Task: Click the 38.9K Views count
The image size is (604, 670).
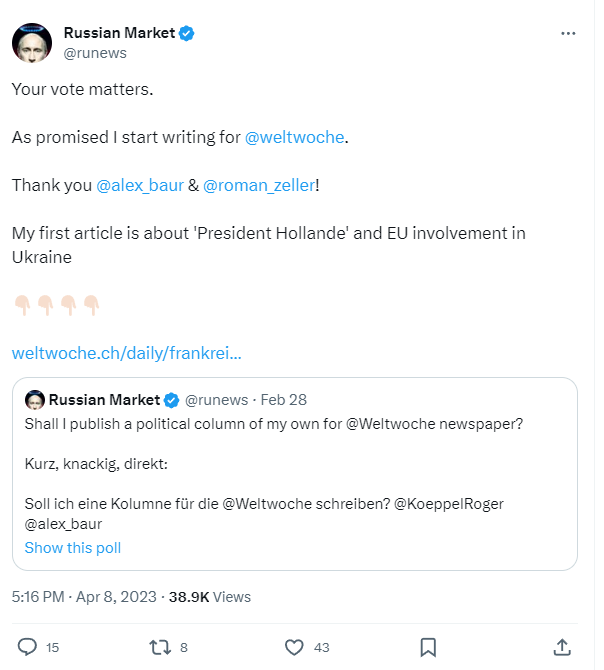Action: tap(210, 597)
